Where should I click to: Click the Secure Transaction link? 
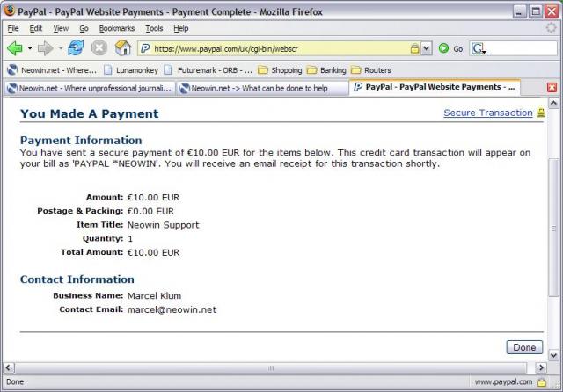488,113
